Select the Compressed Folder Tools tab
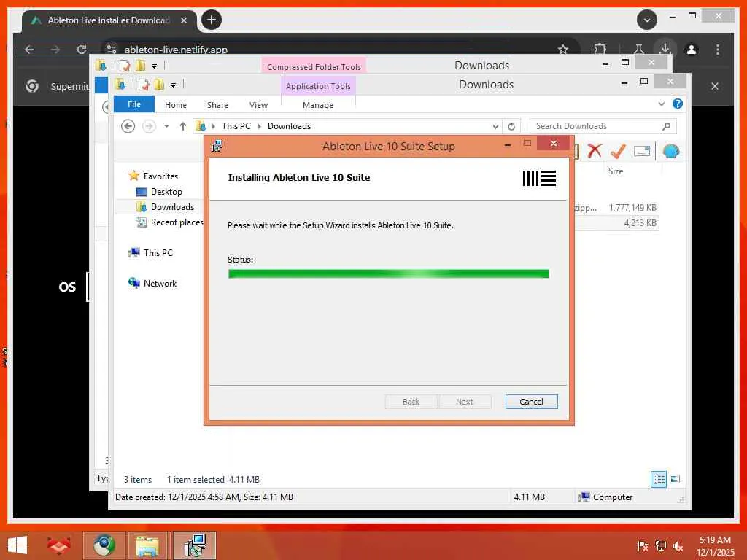 tap(314, 66)
